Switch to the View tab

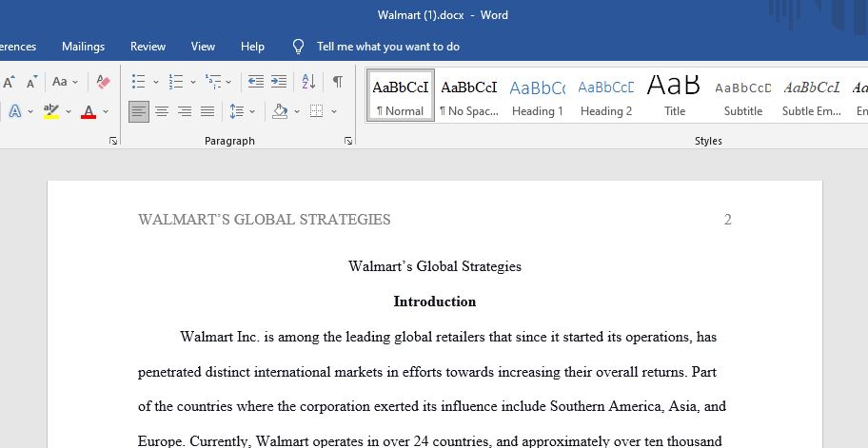203,47
